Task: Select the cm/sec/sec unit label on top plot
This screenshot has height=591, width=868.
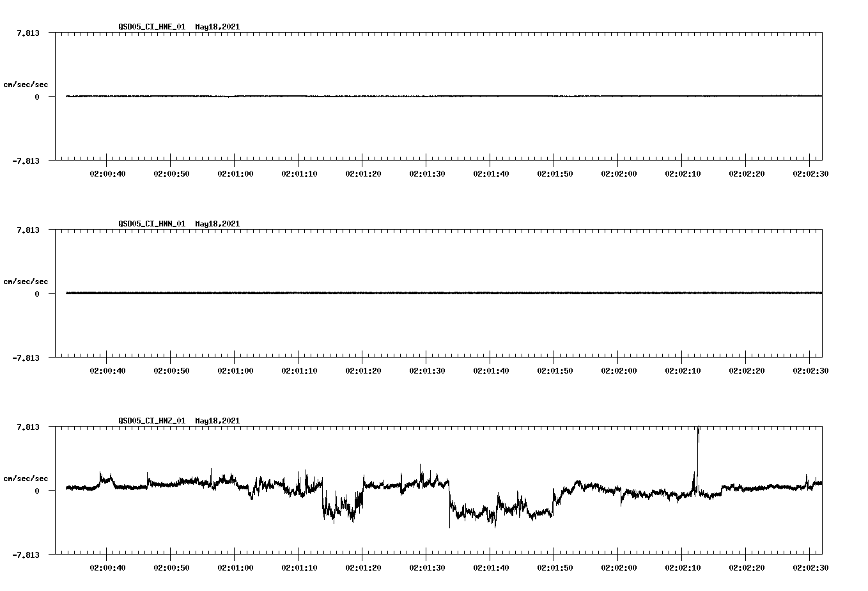Action: [x=27, y=84]
